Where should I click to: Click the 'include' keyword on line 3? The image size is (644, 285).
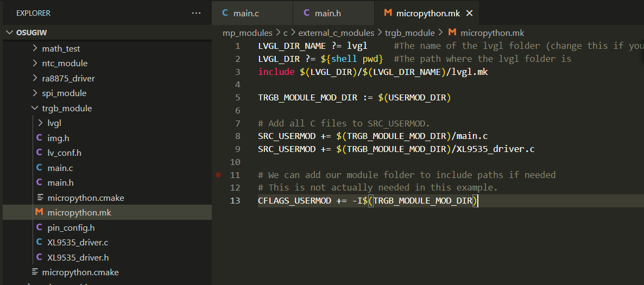pos(276,72)
